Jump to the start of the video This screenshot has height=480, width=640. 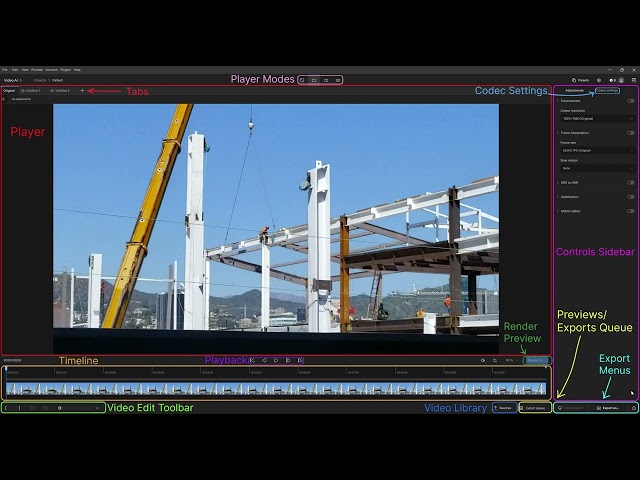tap(252, 360)
